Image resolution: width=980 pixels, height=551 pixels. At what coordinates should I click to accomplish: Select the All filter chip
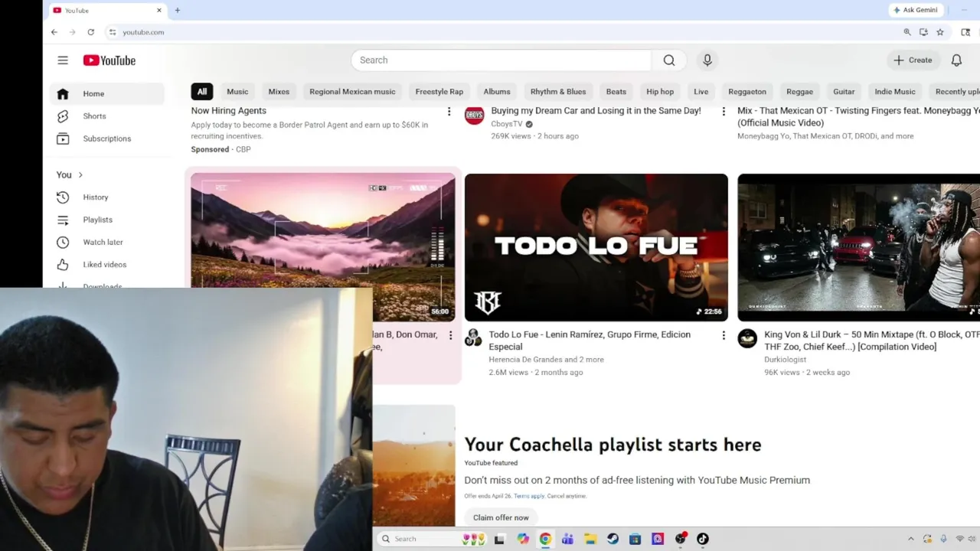202,92
